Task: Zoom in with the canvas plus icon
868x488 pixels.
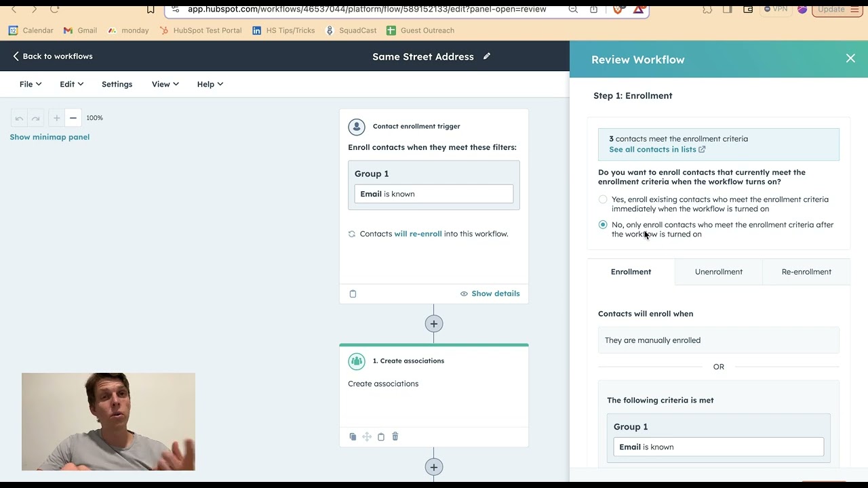Action: click(56, 118)
